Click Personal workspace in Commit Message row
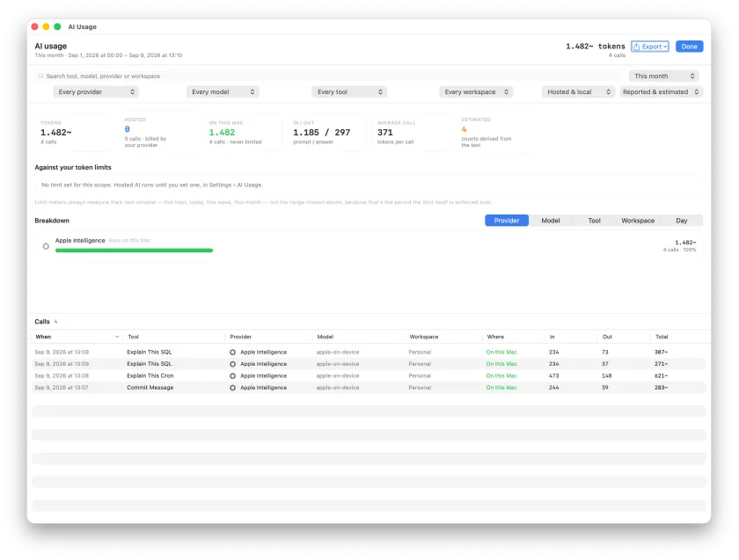739x560 pixels. (420, 388)
